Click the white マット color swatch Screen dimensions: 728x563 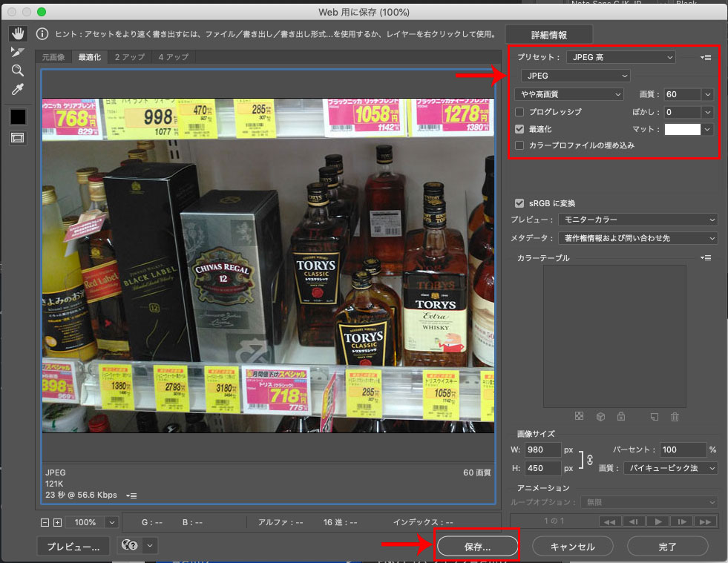coord(682,130)
